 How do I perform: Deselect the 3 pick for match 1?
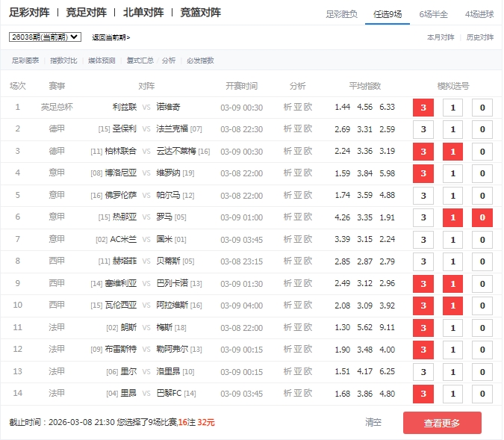pos(423,108)
